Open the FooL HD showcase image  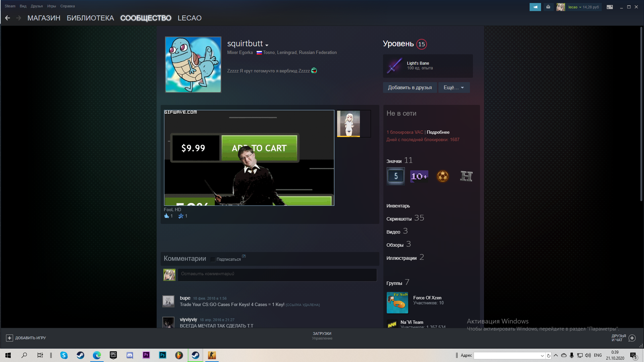pos(249,158)
